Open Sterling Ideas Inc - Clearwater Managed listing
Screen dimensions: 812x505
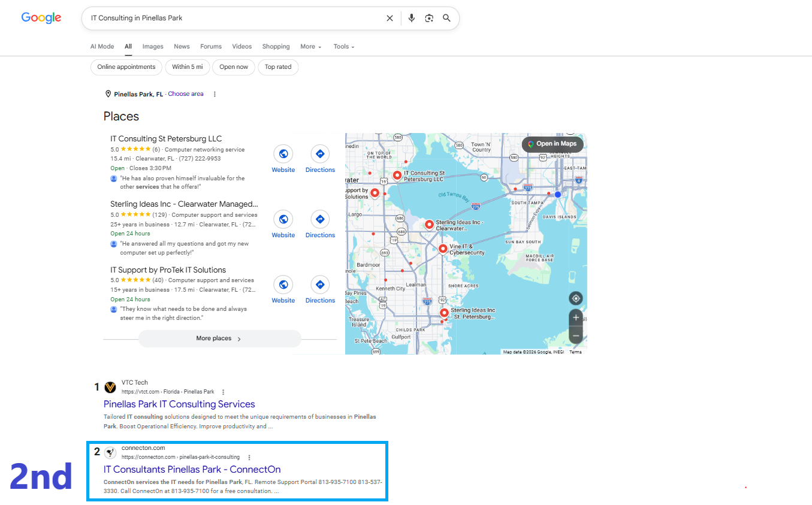point(185,204)
